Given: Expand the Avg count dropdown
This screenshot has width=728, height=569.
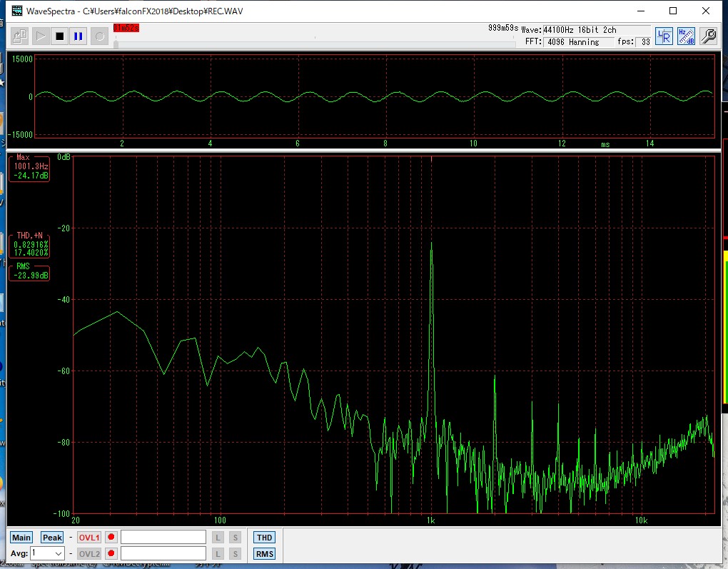Looking at the screenshot, I should 58,553.
